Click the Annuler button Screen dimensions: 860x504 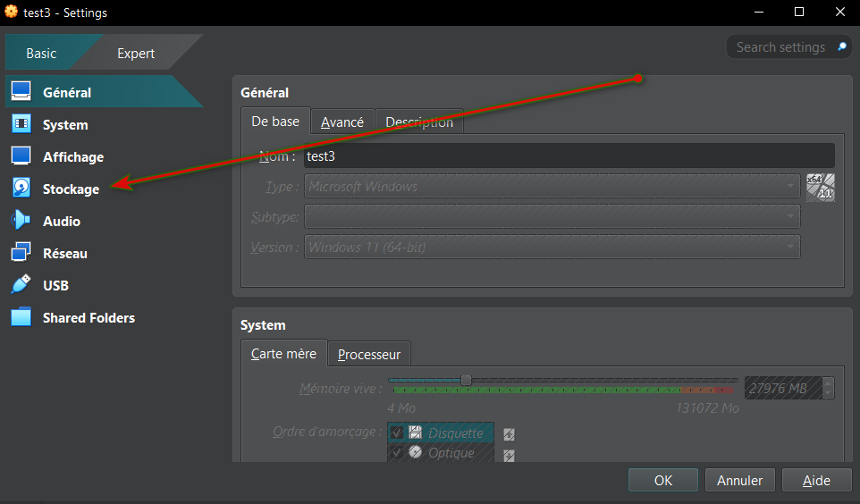pyautogui.click(x=739, y=481)
